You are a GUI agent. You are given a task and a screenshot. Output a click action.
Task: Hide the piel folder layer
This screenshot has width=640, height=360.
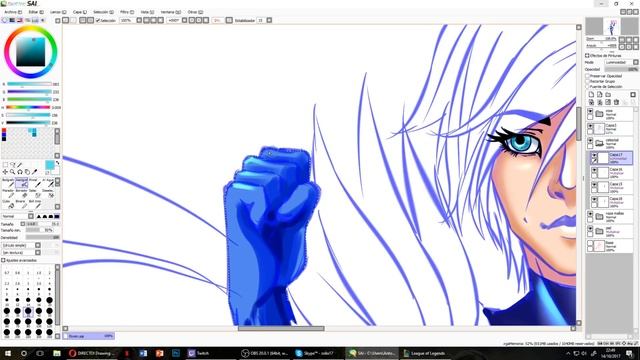[590, 229]
